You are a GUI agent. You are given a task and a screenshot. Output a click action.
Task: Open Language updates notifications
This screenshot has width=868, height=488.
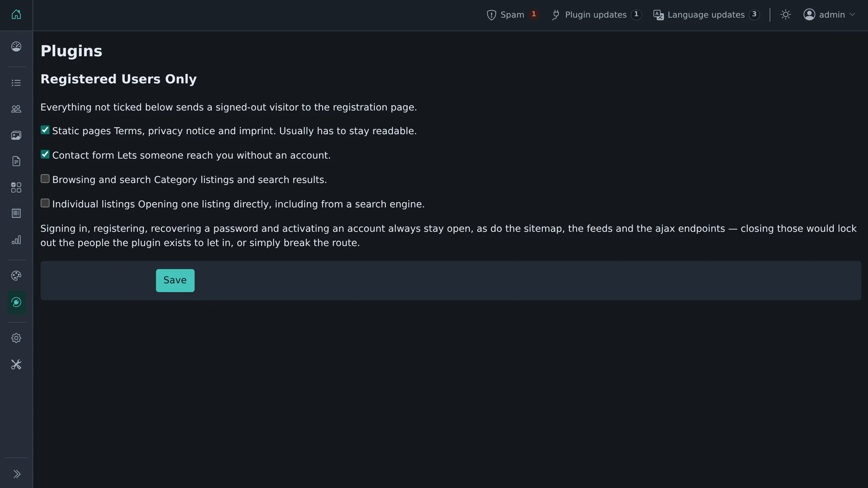pyautogui.click(x=707, y=15)
